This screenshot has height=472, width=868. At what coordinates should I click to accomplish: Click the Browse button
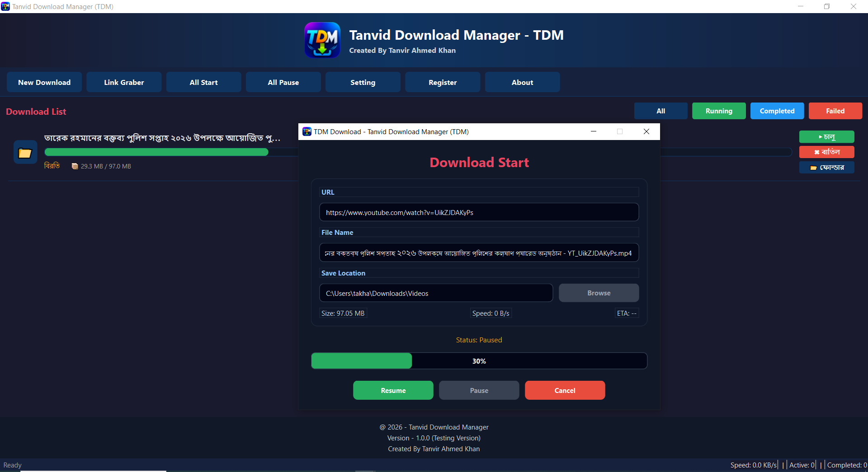599,293
